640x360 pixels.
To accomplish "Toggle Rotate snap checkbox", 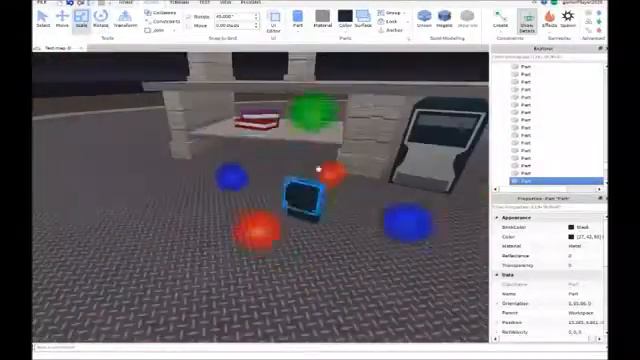I will pos(189,17).
